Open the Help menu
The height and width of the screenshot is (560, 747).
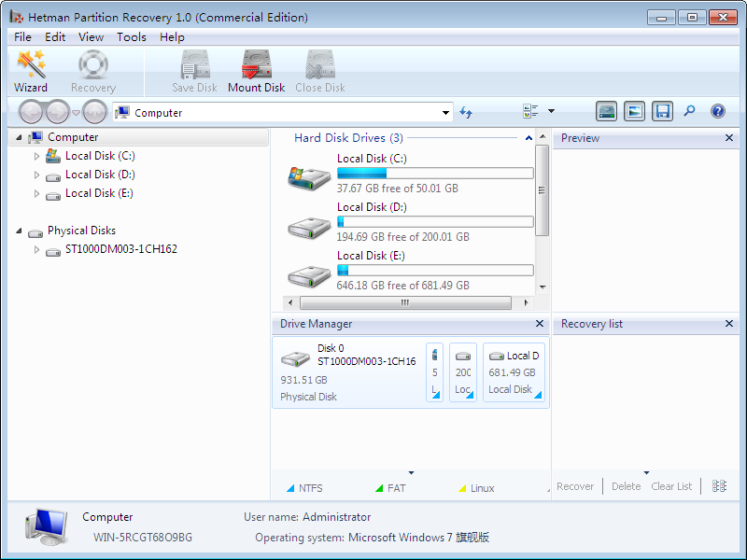point(172,37)
